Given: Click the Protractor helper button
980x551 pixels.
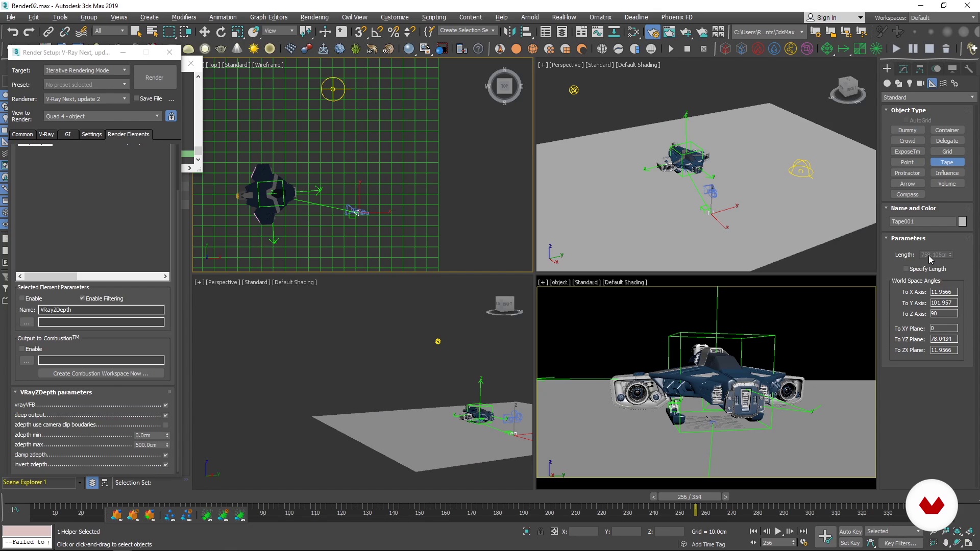Looking at the screenshot, I should click(907, 173).
